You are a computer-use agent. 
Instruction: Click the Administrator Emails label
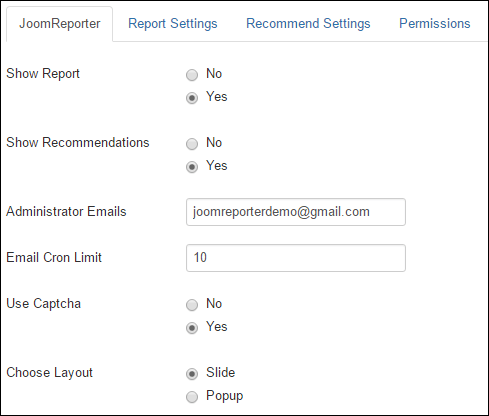click(x=66, y=212)
